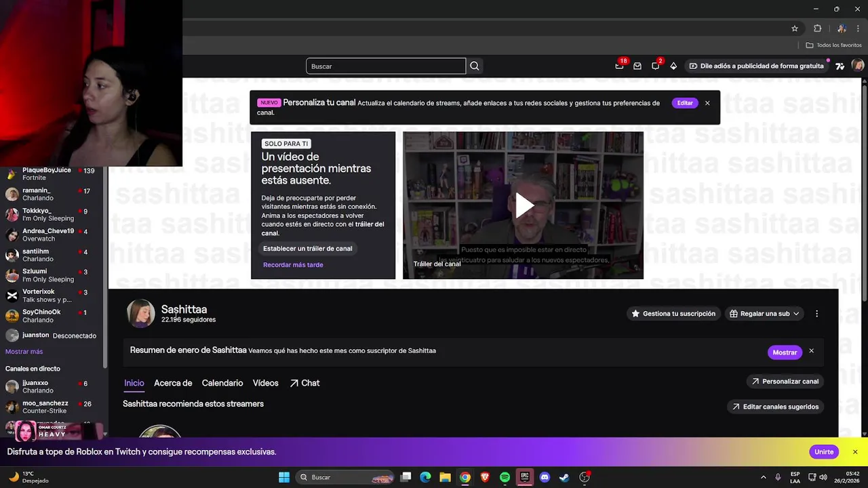
Task: Show hidden system tray icons
Action: pos(763,477)
